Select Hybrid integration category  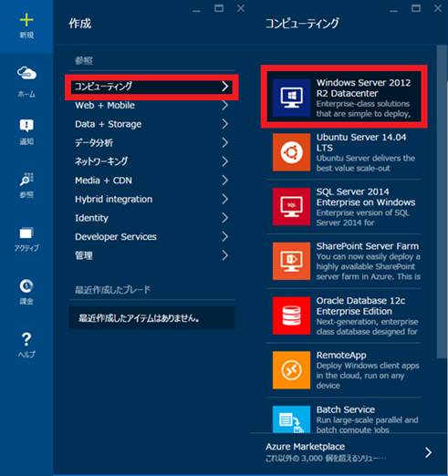(114, 199)
